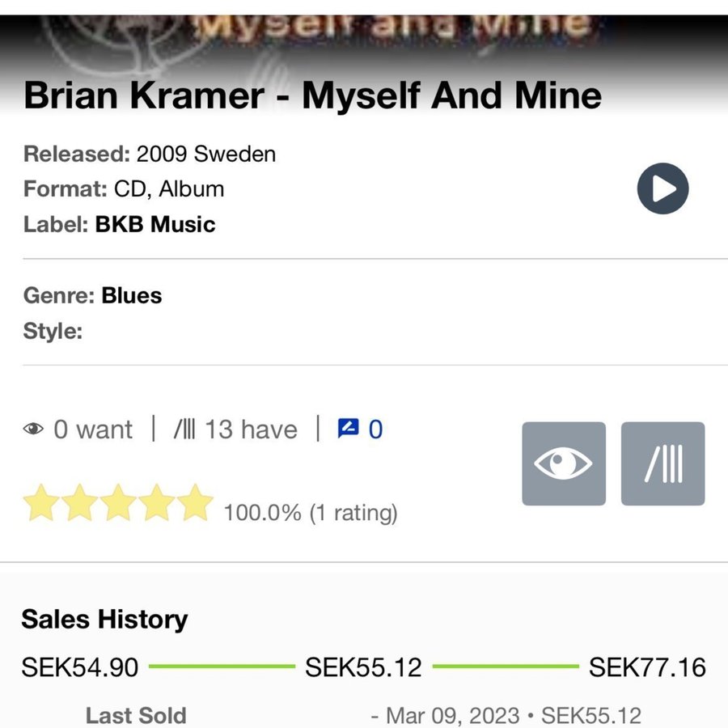Click the small eye want icon
Screen dimensions: 728x728
coord(33,430)
